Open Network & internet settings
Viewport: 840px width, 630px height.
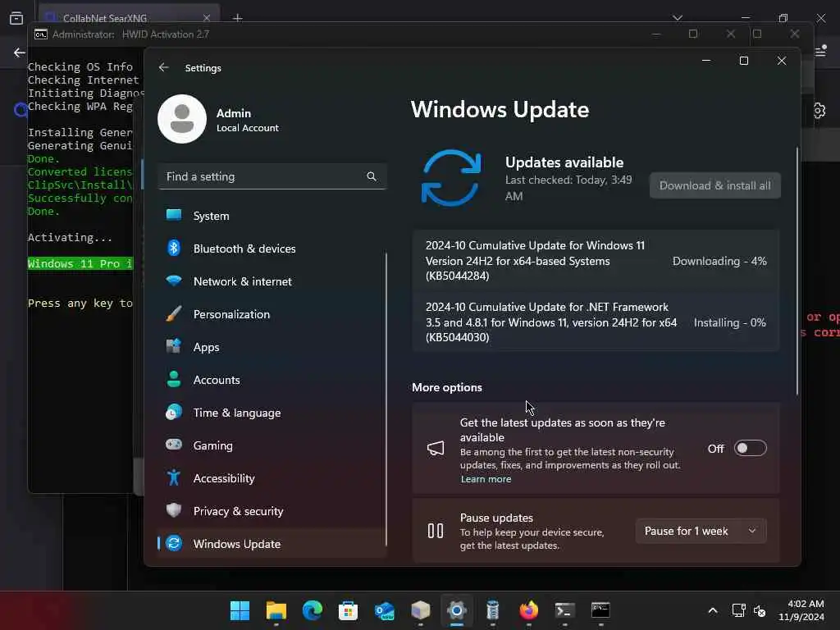point(272,281)
